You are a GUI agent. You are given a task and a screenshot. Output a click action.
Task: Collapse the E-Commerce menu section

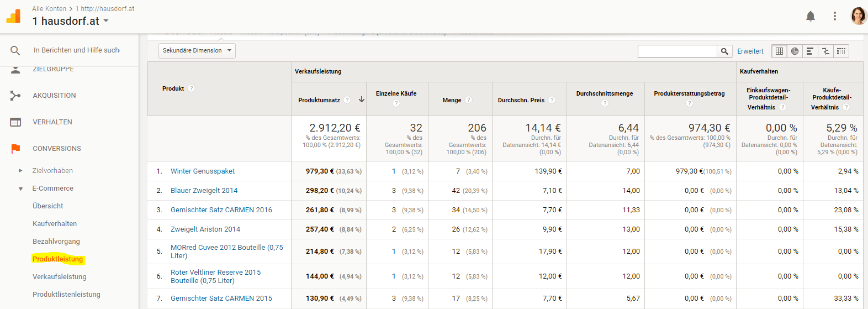(x=21, y=188)
